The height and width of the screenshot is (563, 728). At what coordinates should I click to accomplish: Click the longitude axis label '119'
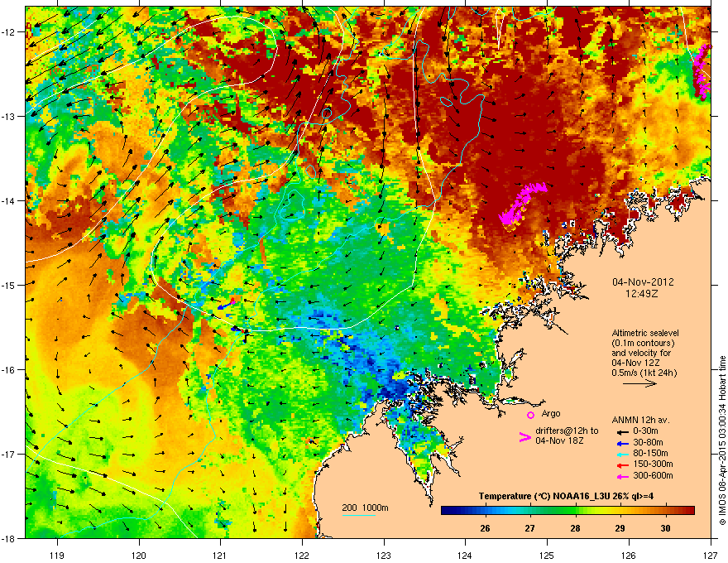(x=57, y=556)
